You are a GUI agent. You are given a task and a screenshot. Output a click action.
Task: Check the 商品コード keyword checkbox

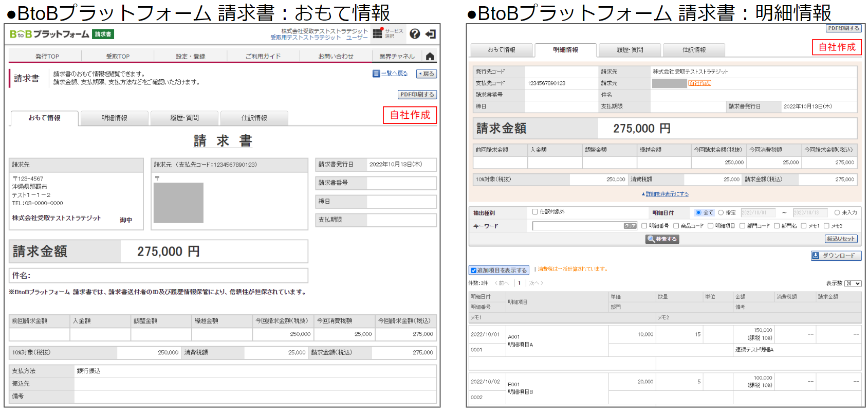click(676, 226)
